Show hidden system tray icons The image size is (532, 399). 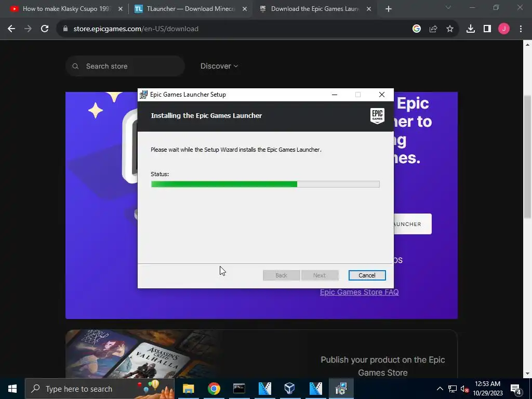click(440, 389)
